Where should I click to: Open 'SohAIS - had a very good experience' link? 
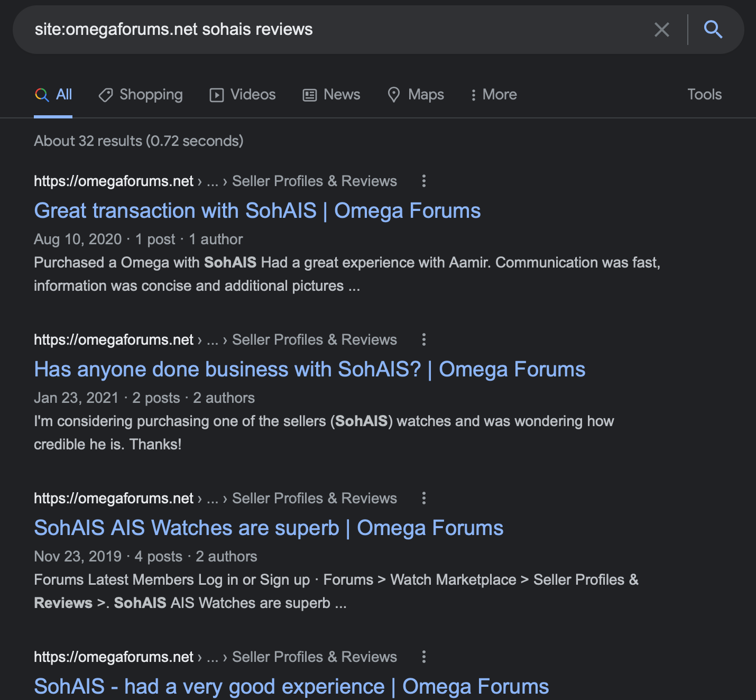[291, 687]
